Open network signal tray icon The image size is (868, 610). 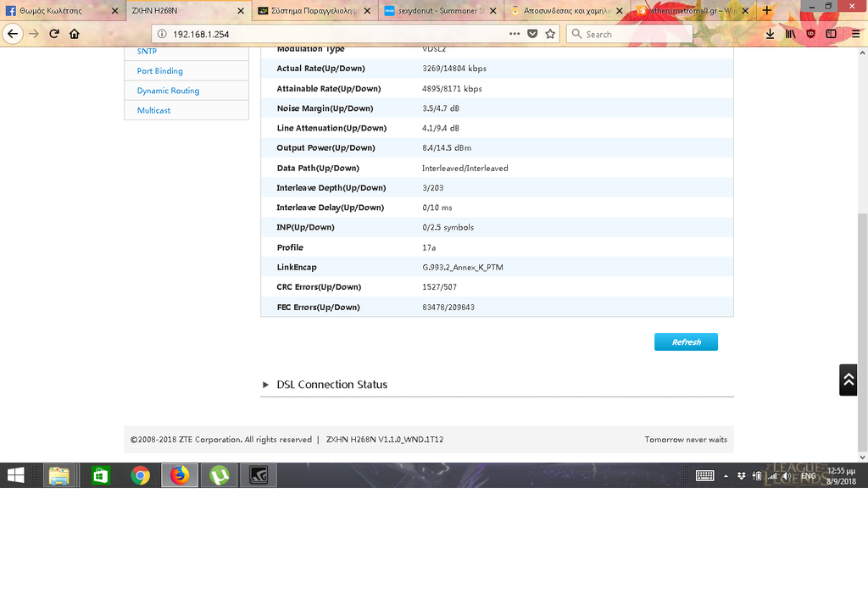[771, 476]
